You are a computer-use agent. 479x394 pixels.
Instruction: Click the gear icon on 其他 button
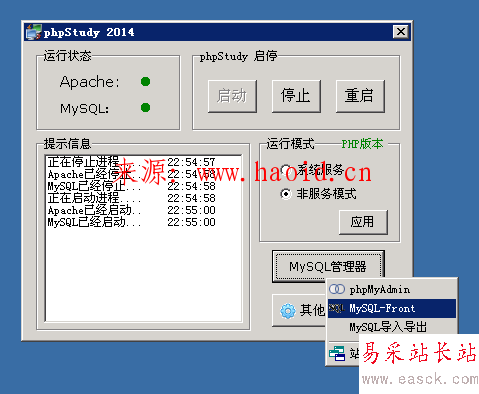pyautogui.click(x=288, y=311)
